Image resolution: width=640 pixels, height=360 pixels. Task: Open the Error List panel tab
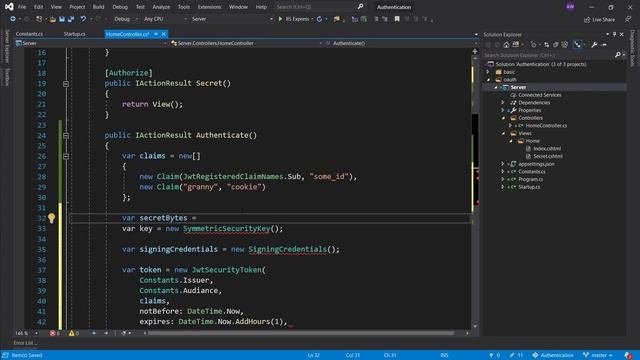[24, 343]
